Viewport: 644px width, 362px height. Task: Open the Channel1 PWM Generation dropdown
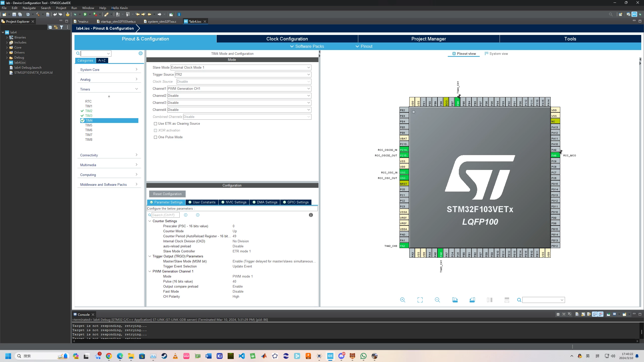click(239, 88)
